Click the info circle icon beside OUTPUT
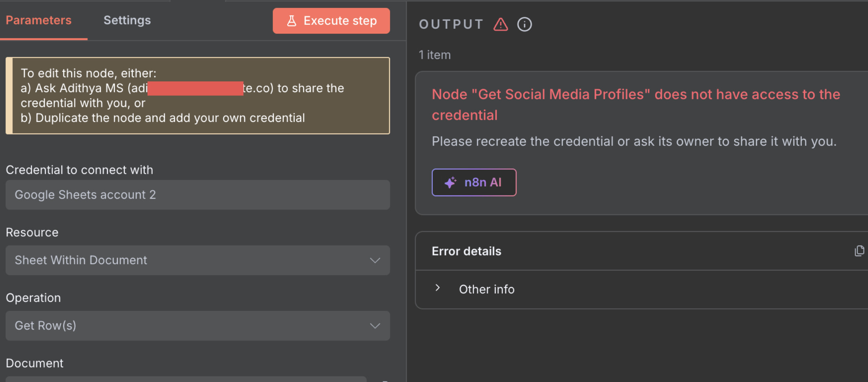 point(524,24)
